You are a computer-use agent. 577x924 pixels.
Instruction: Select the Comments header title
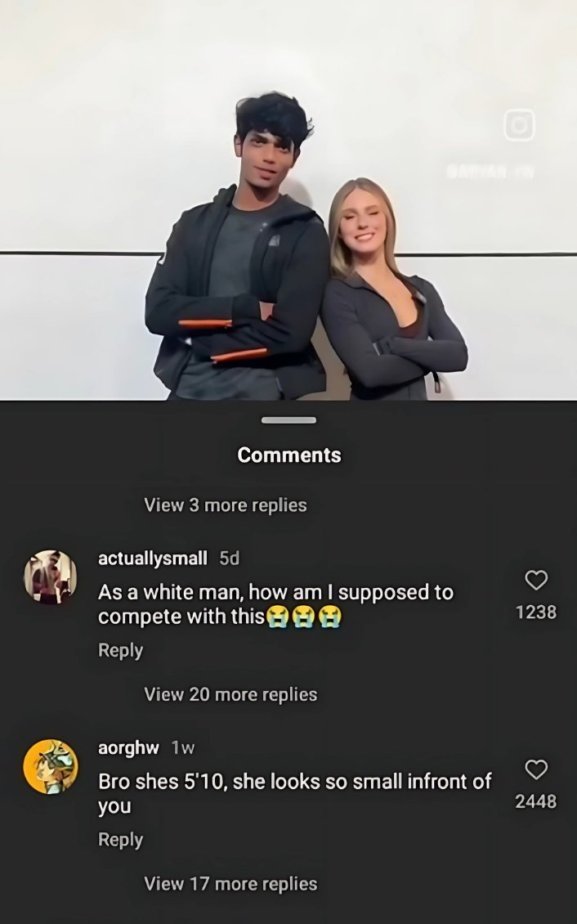pos(289,455)
